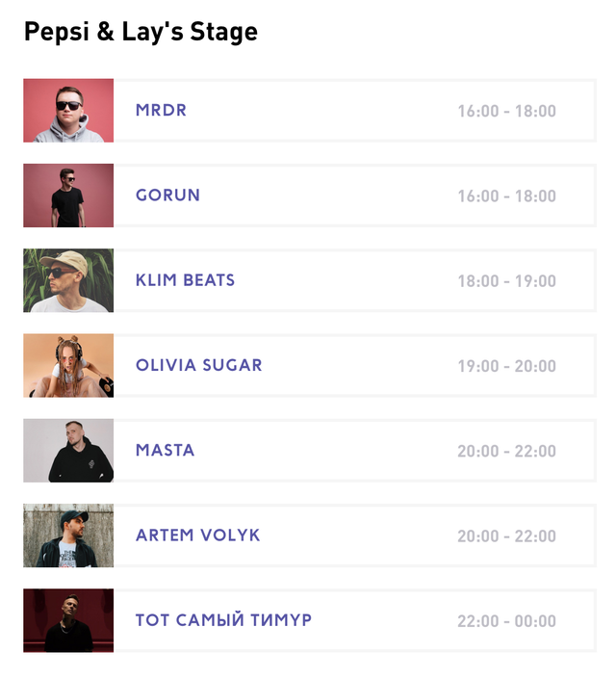Select ТОТ САМЫЙ ТИМУР artist name
Image resolution: width=616 pixels, height=679 pixels.
[223, 620]
